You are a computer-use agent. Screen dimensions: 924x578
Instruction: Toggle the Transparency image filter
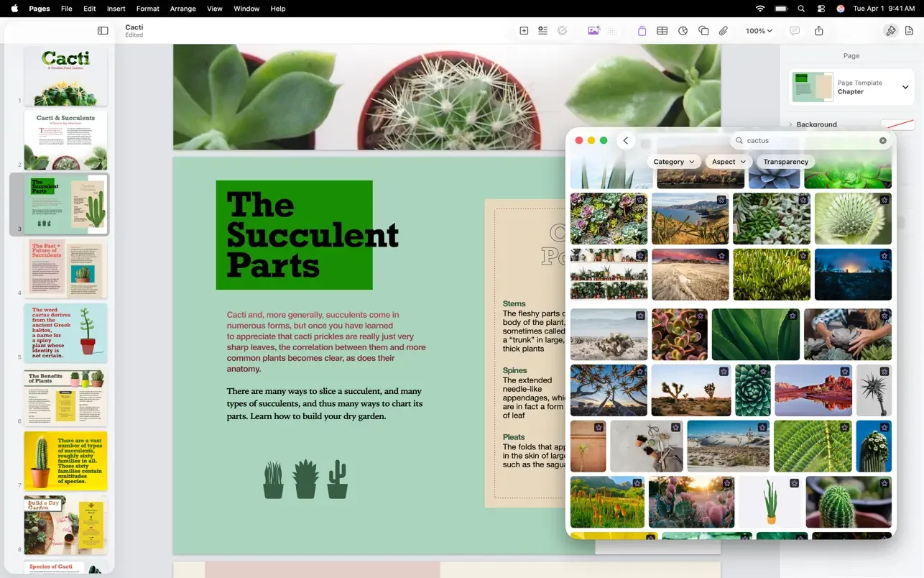click(x=785, y=162)
